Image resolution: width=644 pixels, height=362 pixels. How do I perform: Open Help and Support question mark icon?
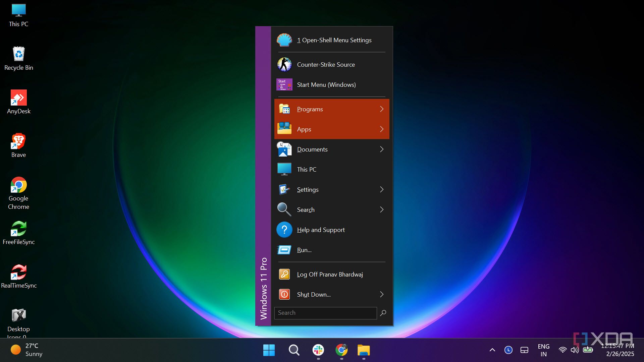[284, 230]
